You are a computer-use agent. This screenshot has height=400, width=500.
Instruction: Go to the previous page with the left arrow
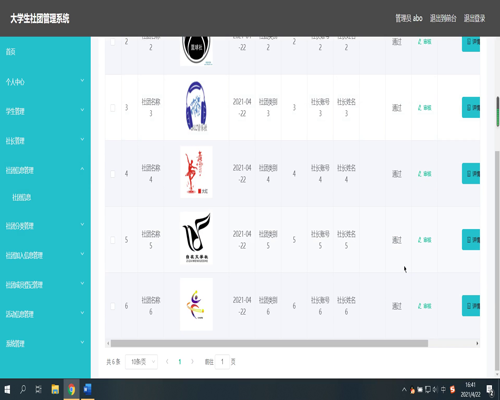click(167, 362)
